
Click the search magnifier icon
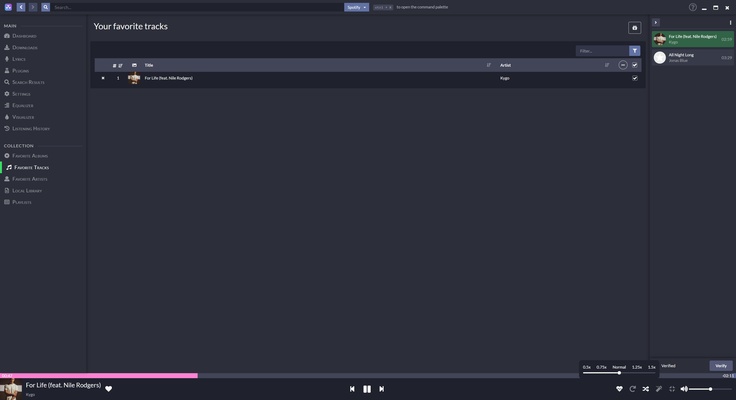point(46,7)
